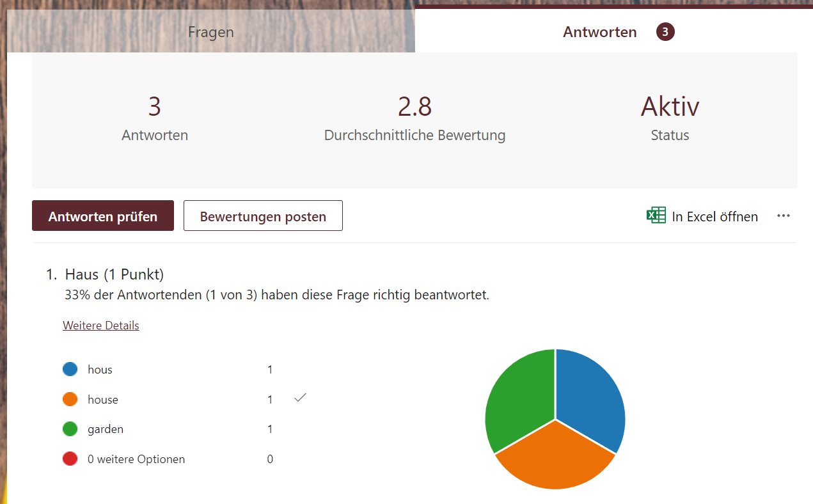Click the red legend dot for weitere Optionen
The image size is (813, 504).
70,459
